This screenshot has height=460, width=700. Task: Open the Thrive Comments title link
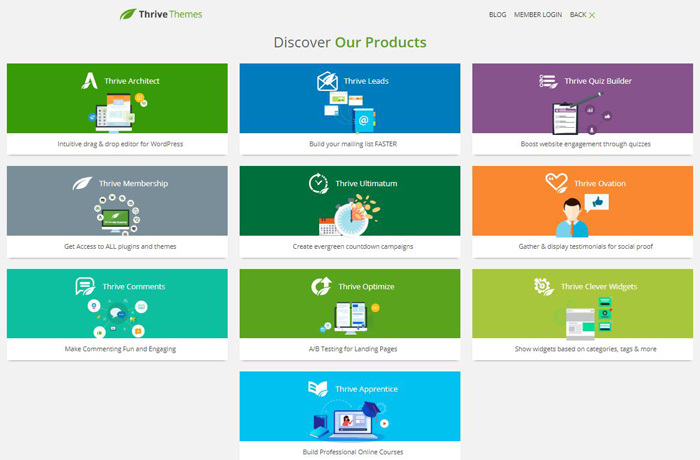point(134,287)
